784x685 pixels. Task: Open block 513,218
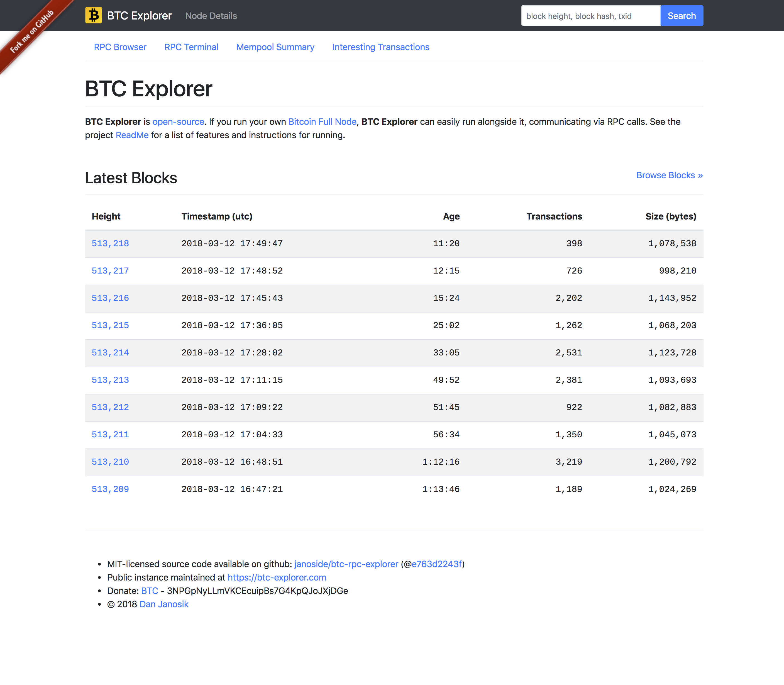click(x=110, y=243)
